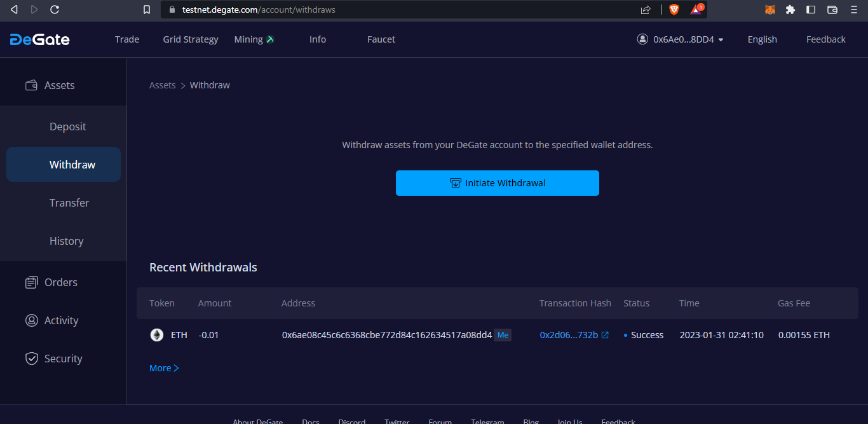Click the Success status text

click(647, 335)
